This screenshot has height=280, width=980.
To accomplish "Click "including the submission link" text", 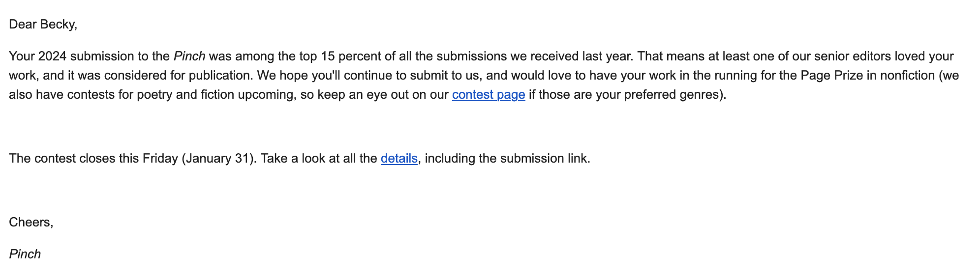I will (507, 158).
